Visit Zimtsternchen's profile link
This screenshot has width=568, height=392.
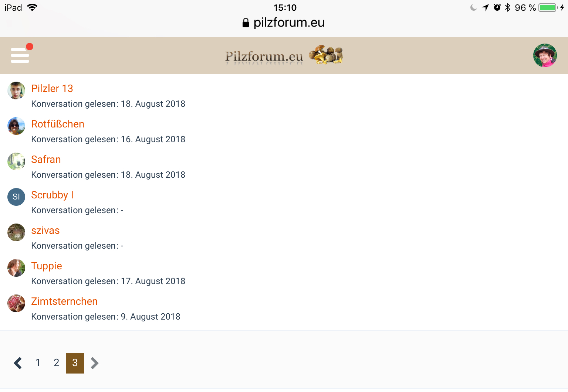[x=64, y=301]
